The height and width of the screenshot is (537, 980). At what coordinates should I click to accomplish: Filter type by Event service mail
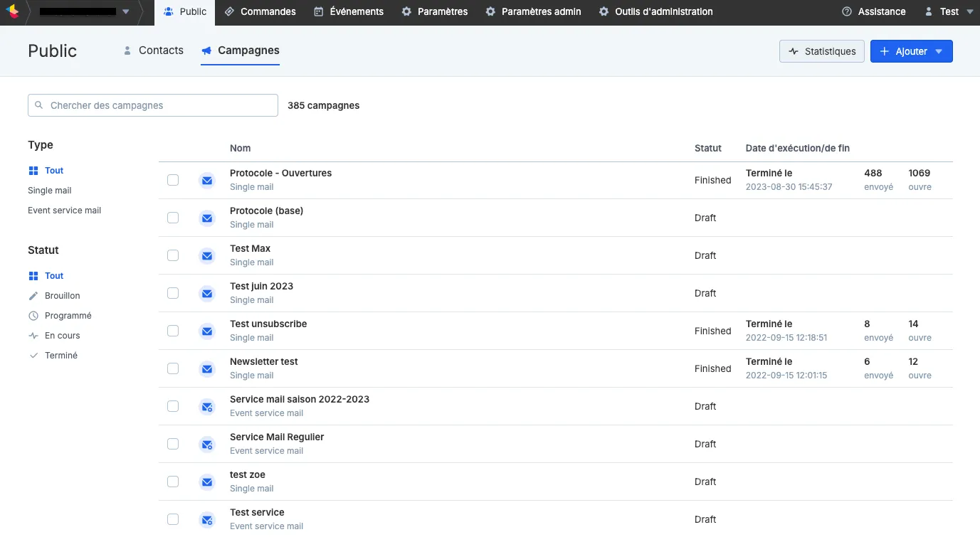coord(65,211)
